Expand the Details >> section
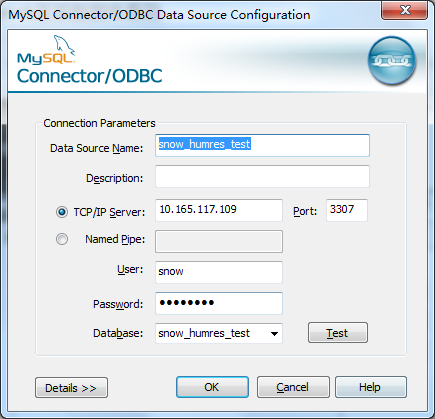This screenshot has height=419, width=435. pos(71,388)
